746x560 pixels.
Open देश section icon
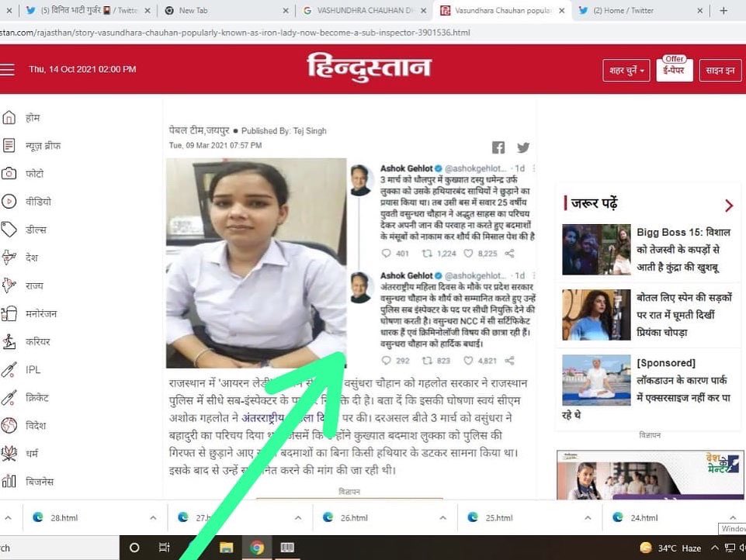9,258
